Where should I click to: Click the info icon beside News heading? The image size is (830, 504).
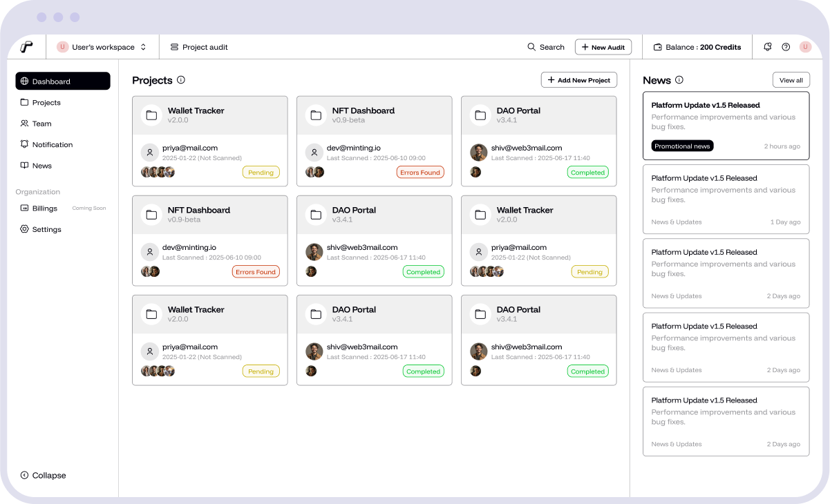point(679,80)
